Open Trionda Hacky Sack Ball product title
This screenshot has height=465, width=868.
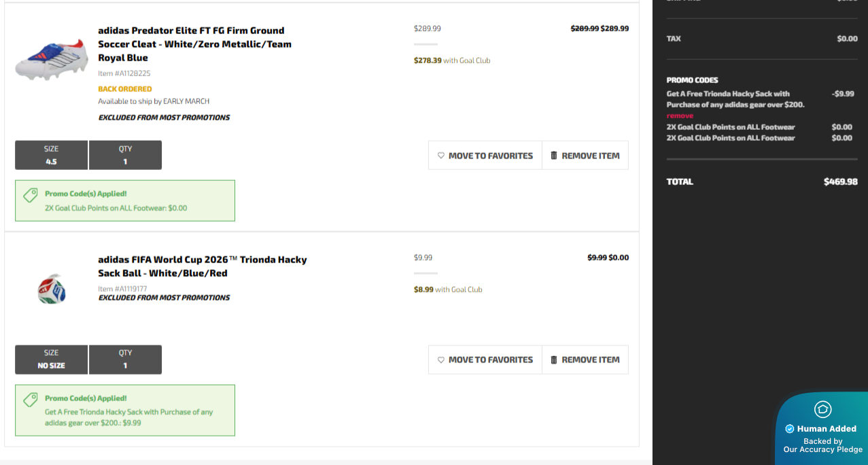[x=202, y=266]
